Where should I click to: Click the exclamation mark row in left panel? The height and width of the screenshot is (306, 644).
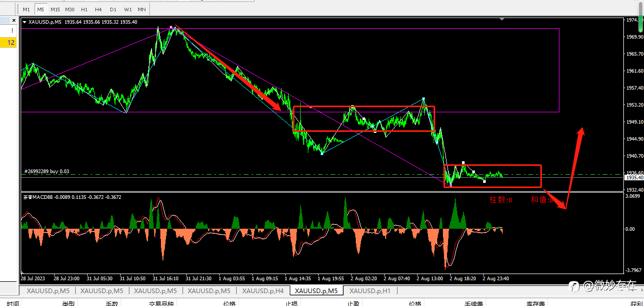(x=8, y=31)
